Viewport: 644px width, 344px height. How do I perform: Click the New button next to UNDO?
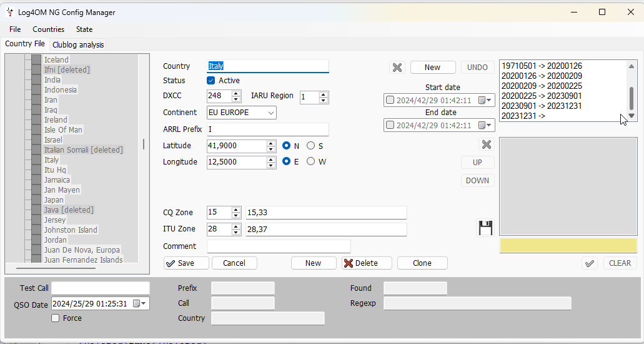tap(433, 67)
